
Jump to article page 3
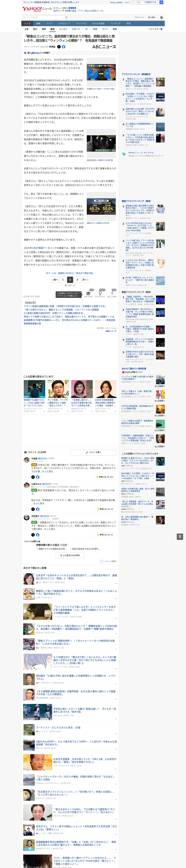point(77,280)
